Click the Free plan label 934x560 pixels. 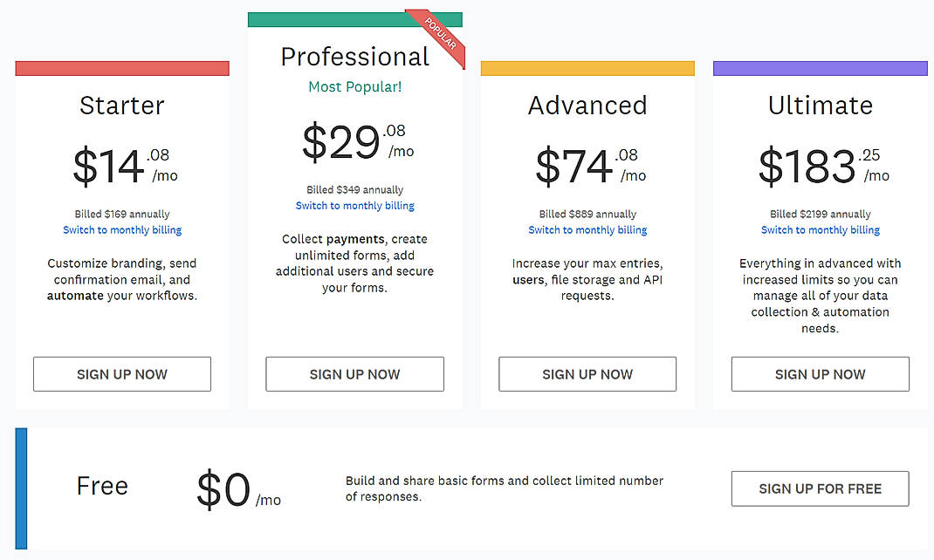(x=102, y=486)
